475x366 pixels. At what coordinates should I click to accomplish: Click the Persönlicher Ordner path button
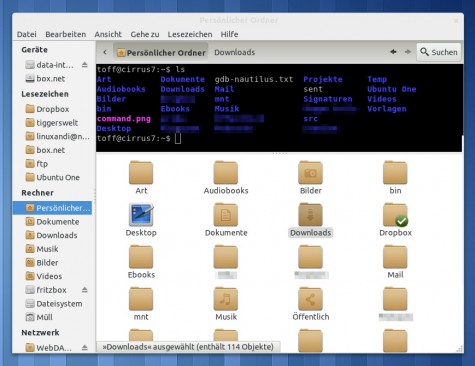(x=161, y=52)
